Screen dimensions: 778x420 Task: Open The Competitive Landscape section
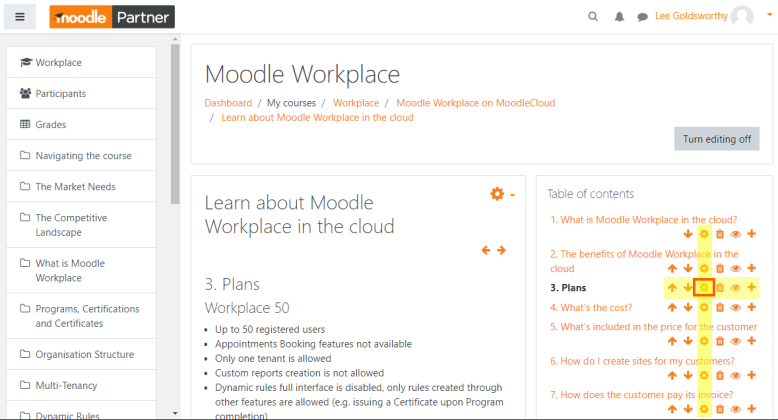(x=81, y=225)
